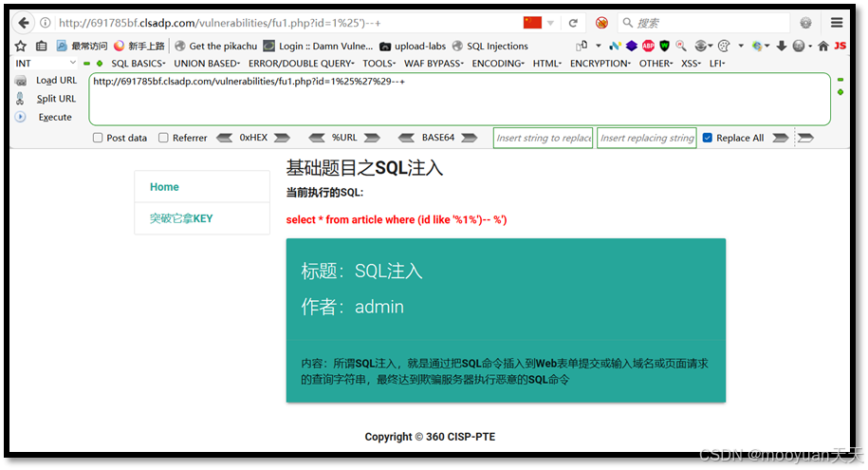
Task: Open the INT type dropdown
Action: [x=46, y=64]
